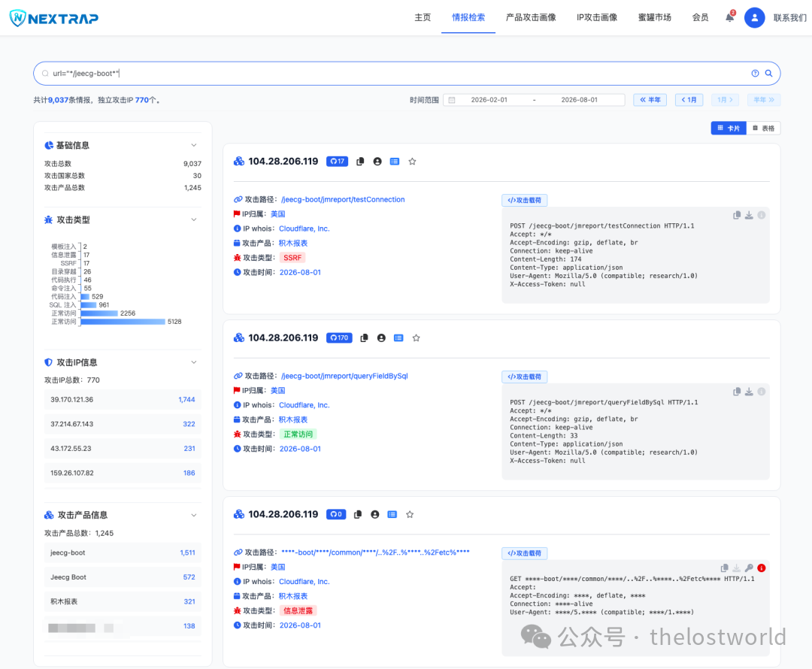Copy queryFieldBySql payload text
Screen dimensions: 812x669
click(x=737, y=392)
